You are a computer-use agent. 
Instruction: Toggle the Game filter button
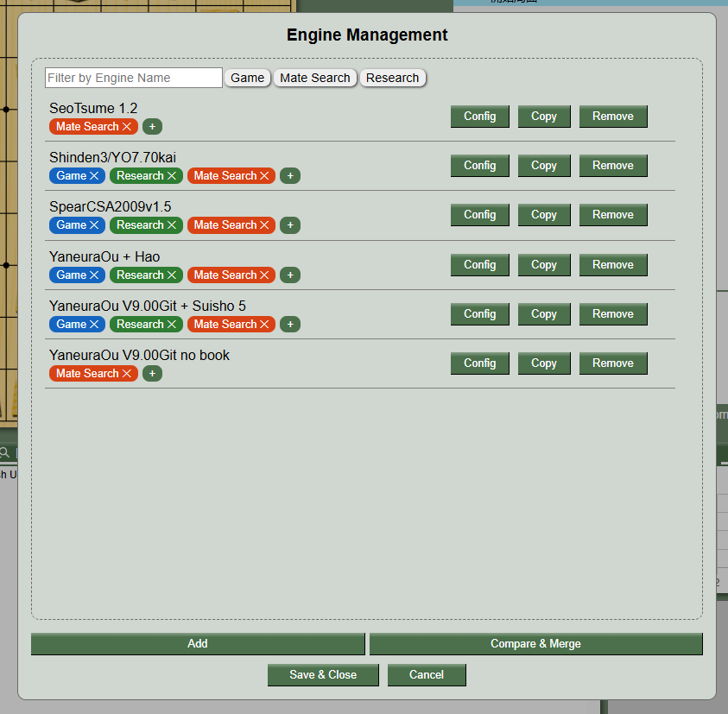pos(247,78)
